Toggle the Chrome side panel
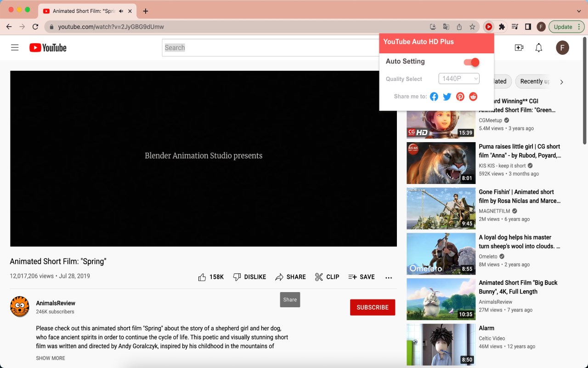Image resolution: width=588 pixels, height=368 pixels. pos(528,27)
